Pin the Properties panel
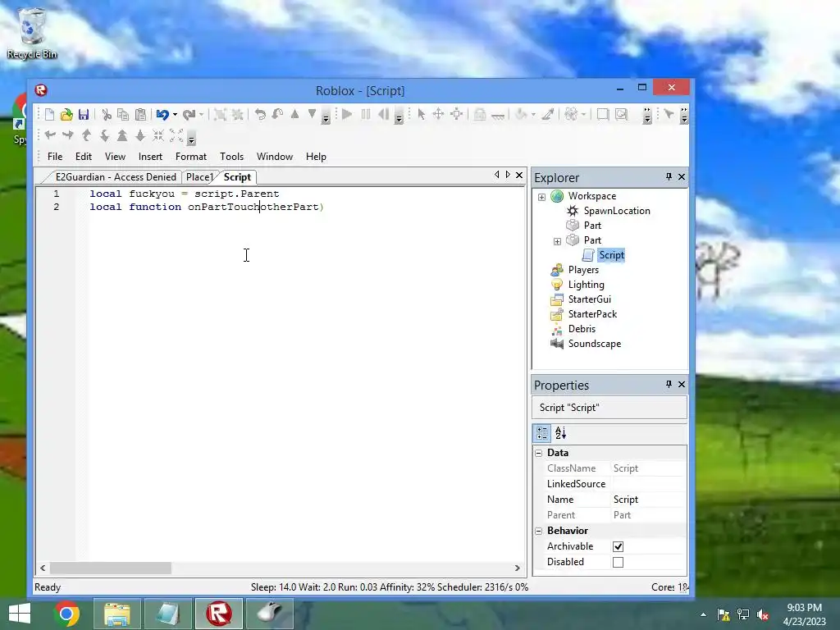This screenshot has height=630, width=840. [x=669, y=384]
